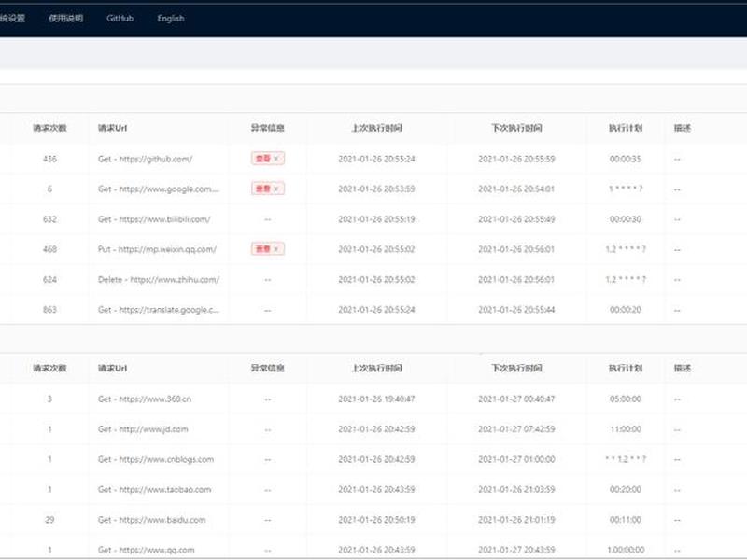Screen dimensions: 747x560
Task: Click 查看 in the www.google.com row
Action: coord(263,189)
